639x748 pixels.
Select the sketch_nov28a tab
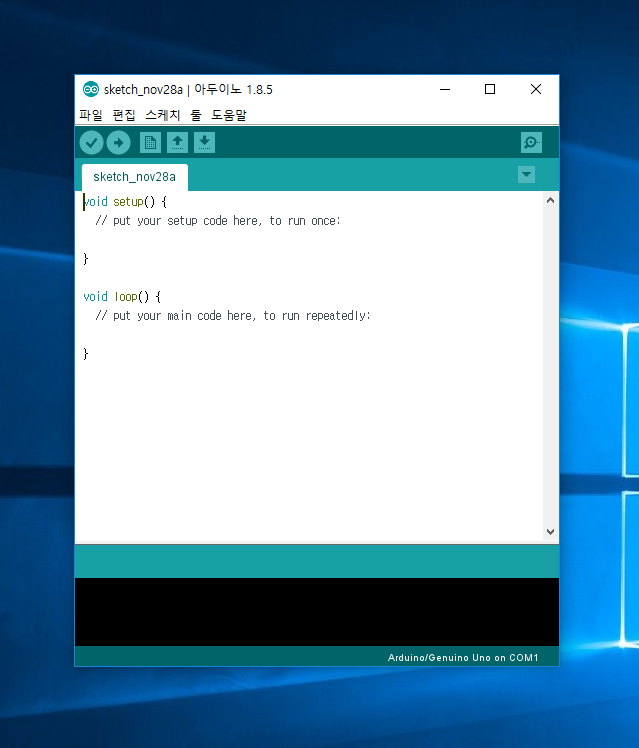(x=134, y=177)
